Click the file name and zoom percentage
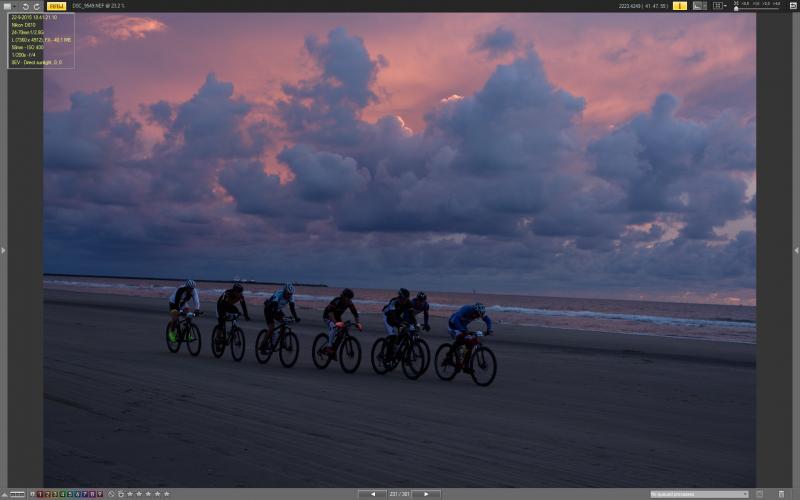Viewport: 800px width, 500px height. (x=98, y=6)
